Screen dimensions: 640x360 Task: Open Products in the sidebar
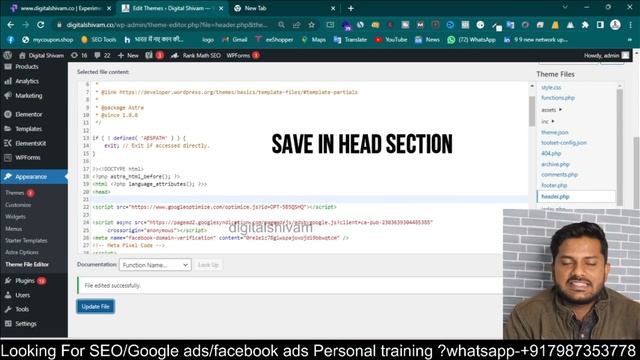tap(27, 67)
